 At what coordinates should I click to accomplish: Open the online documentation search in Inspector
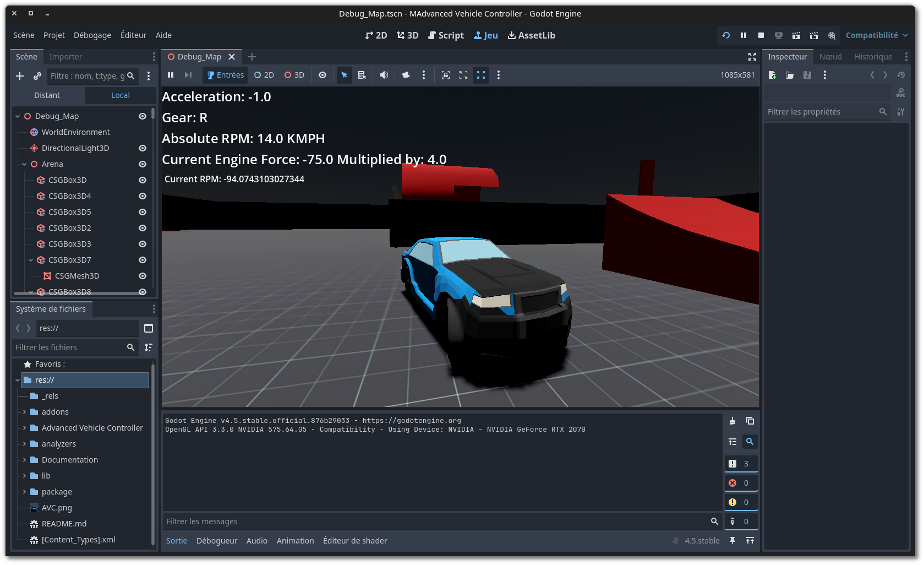[900, 93]
